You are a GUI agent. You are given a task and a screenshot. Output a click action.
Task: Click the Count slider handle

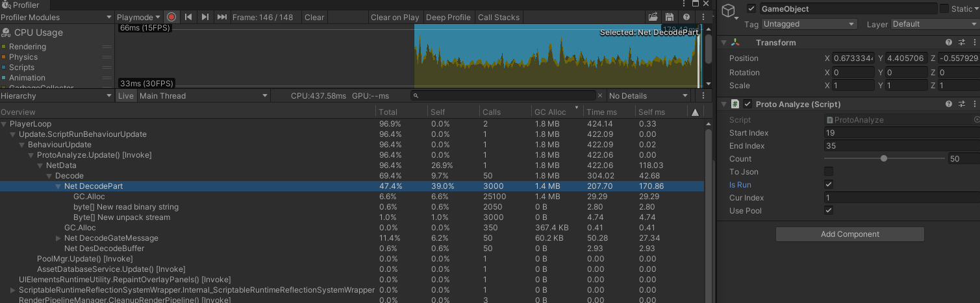[884, 159]
